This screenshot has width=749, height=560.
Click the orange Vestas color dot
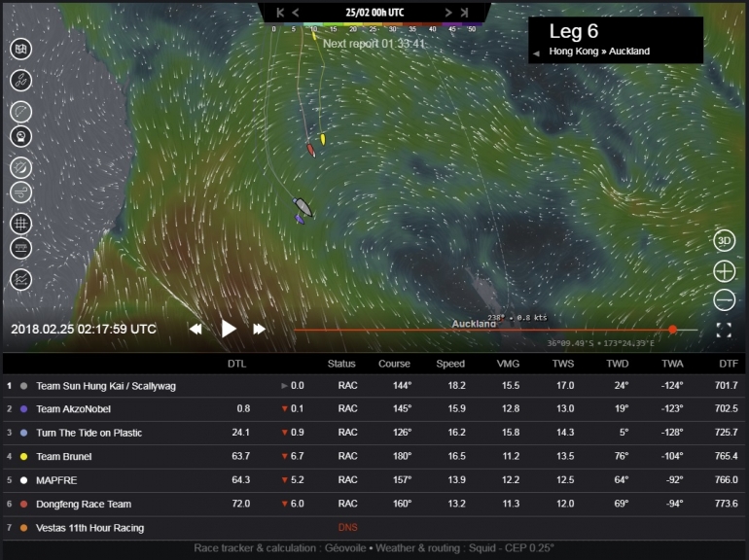tap(24, 528)
